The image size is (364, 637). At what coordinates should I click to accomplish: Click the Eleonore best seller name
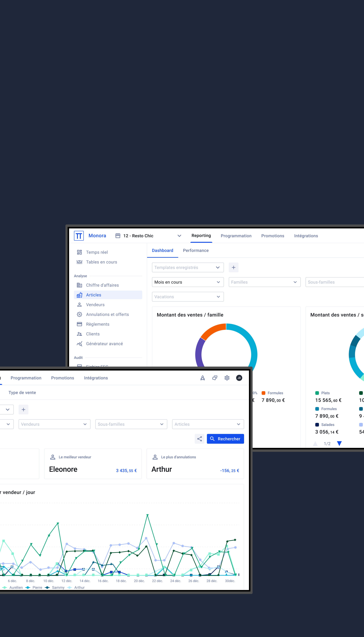[x=63, y=469]
